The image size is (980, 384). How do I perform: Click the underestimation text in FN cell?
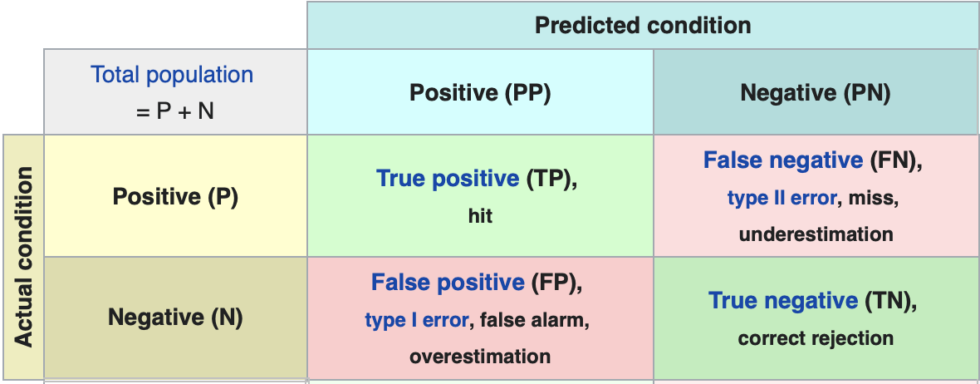coord(816,234)
